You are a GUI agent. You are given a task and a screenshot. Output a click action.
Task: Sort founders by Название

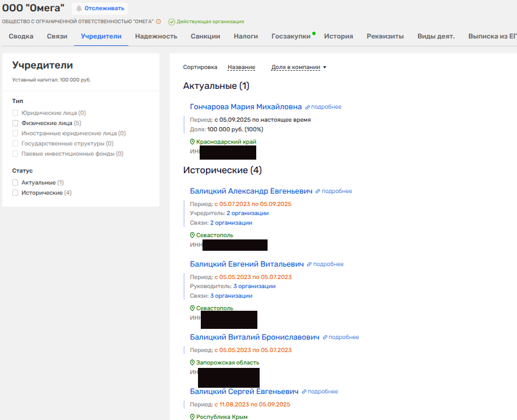pyautogui.click(x=241, y=67)
